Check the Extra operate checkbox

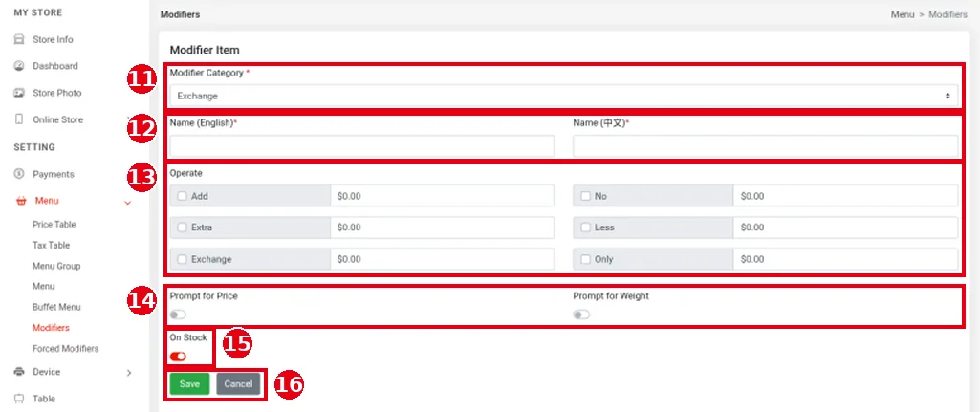[182, 228]
